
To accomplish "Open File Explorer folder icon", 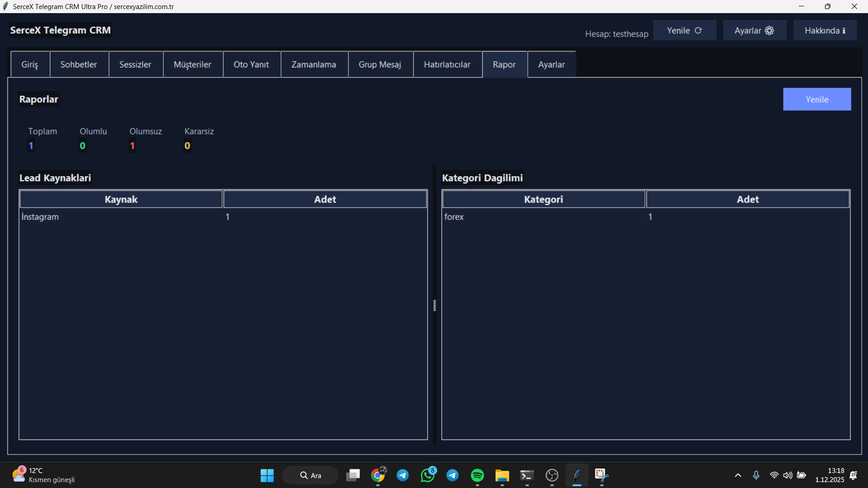I will coord(502,475).
